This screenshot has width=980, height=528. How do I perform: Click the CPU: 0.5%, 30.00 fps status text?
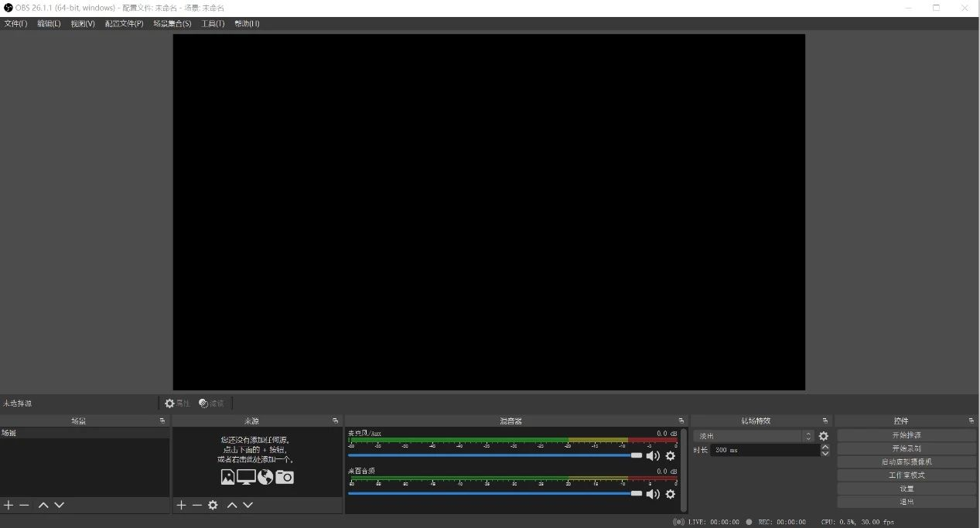(858, 523)
